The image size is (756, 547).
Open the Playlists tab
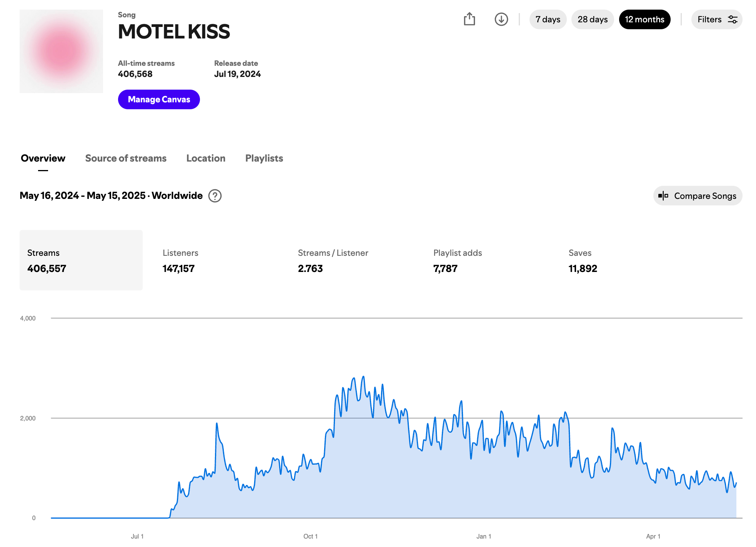[264, 158]
